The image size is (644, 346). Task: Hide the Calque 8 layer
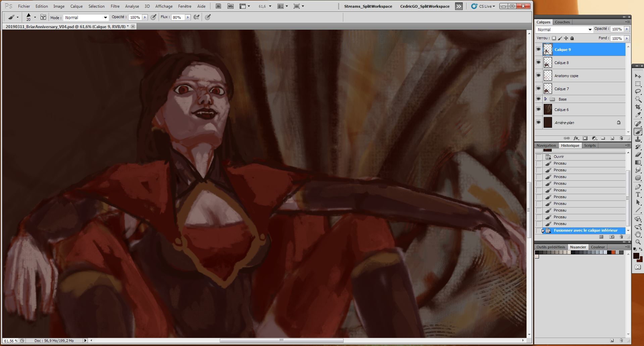coord(538,62)
